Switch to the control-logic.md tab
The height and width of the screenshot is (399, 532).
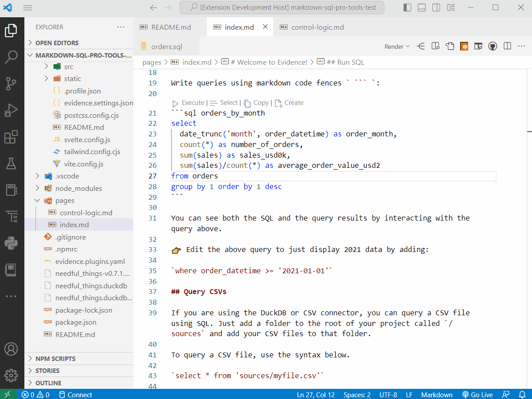pos(317,27)
